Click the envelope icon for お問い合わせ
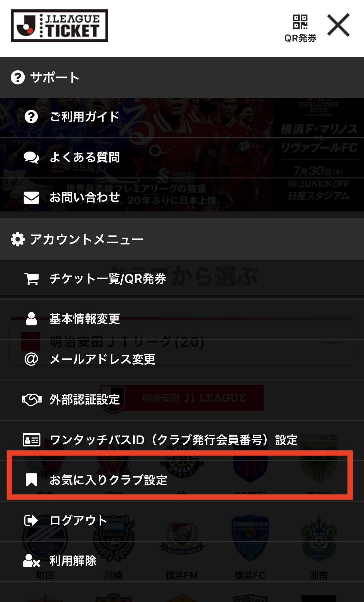364x602 pixels. [31, 198]
